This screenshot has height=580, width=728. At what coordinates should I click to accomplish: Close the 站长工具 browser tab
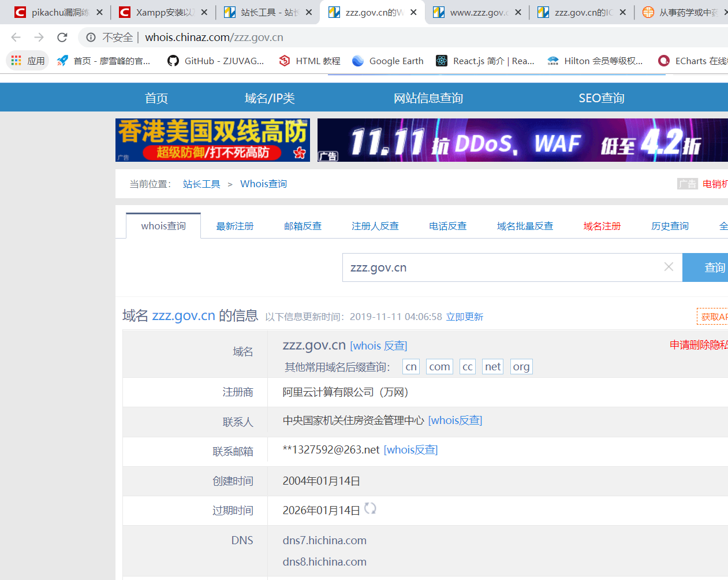pyautogui.click(x=309, y=12)
